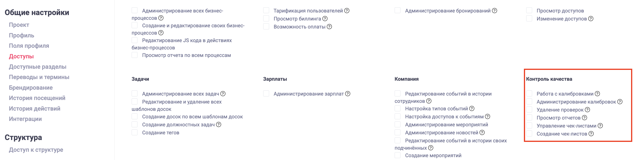
Task: Enable Администрирование всех бизнес-процессов
Action: pos(134,10)
